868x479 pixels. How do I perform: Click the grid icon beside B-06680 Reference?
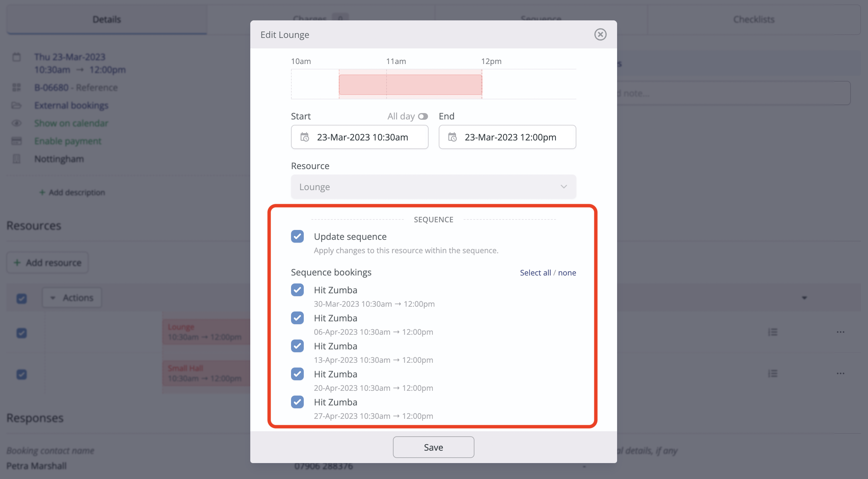(x=17, y=87)
